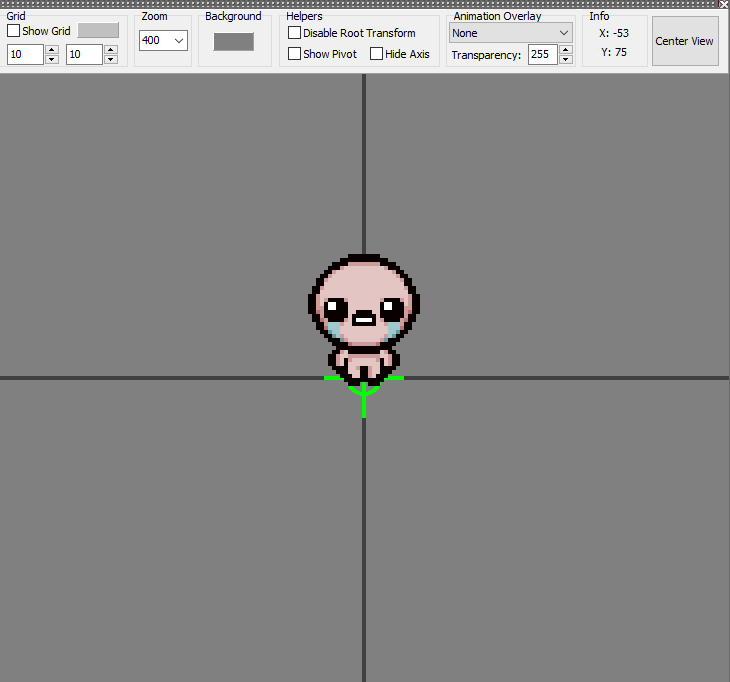Increase first grid size with up arrow
The height and width of the screenshot is (682, 730).
coord(52,50)
